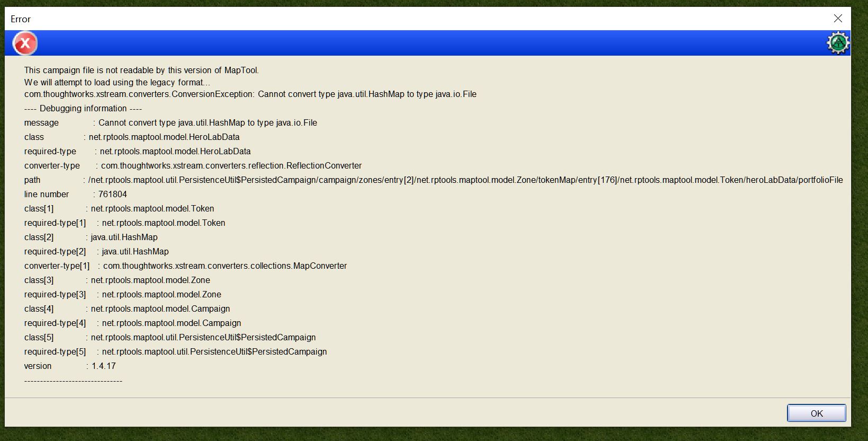Select the net.rptools.maptool.model.Token class entry
Screen dimensions: 868x441
click(152, 208)
